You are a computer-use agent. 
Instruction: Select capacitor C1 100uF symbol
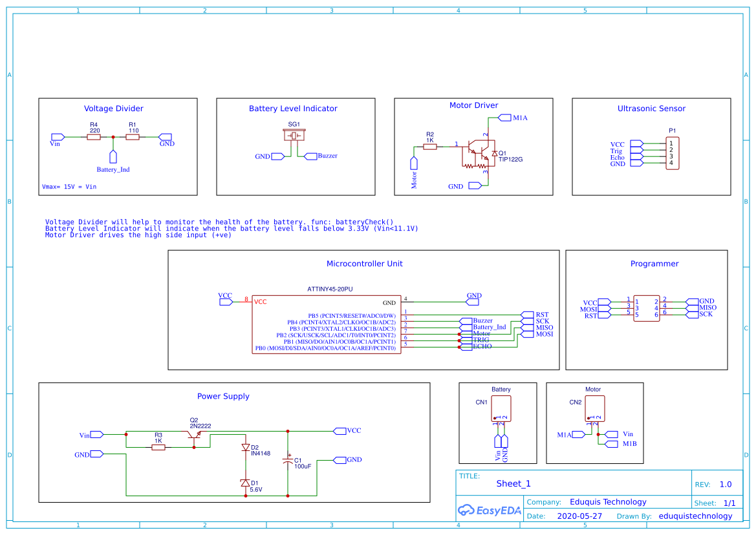point(288,460)
